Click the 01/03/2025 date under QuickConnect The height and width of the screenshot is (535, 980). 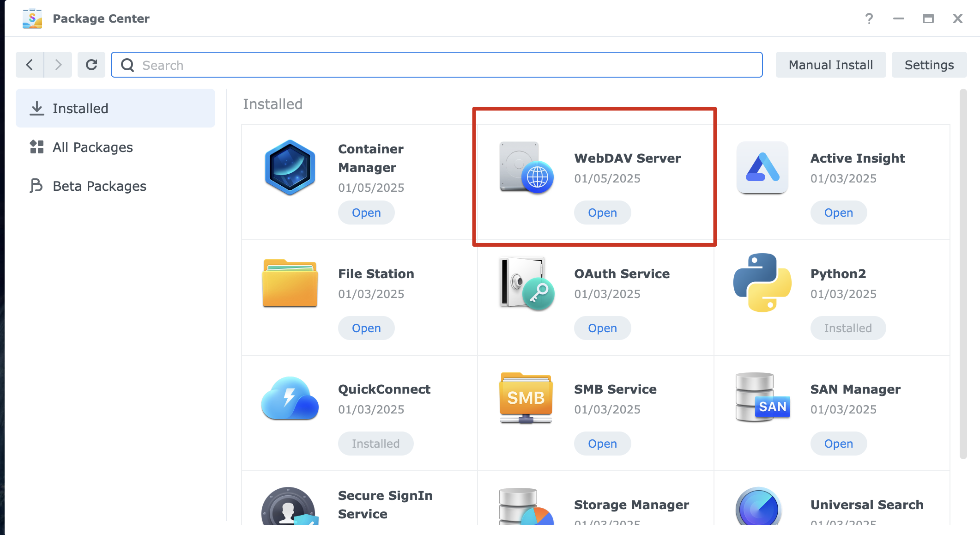coord(371,409)
